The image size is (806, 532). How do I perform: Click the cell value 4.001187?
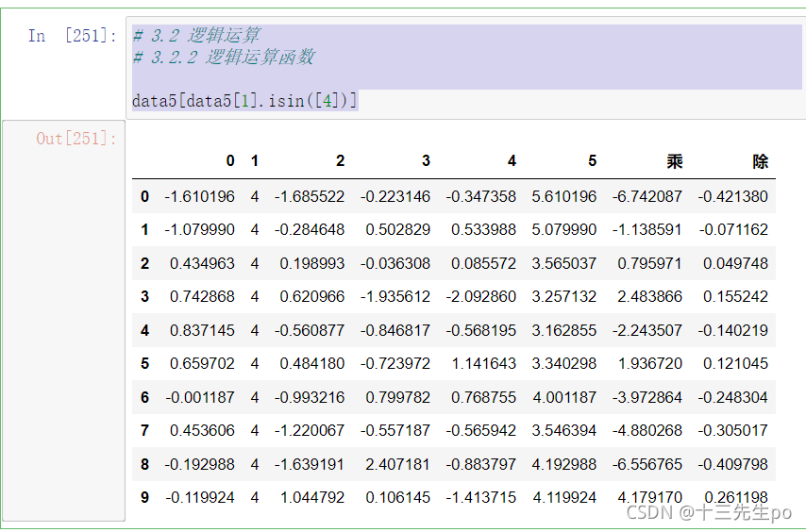point(564,397)
